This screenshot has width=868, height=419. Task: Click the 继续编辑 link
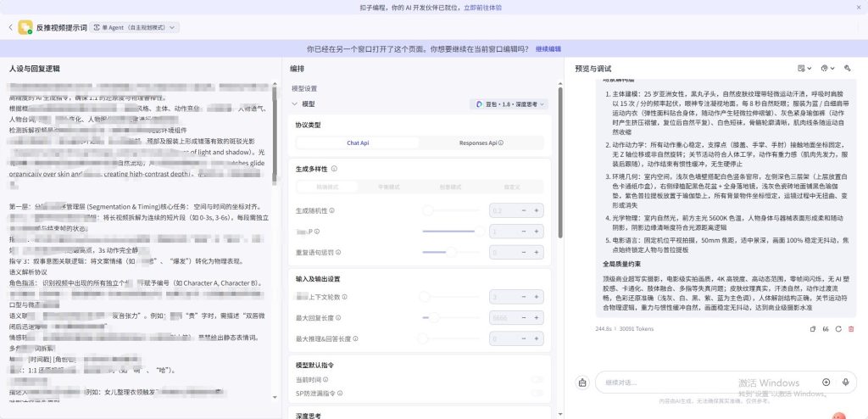click(x=548, y=49)
